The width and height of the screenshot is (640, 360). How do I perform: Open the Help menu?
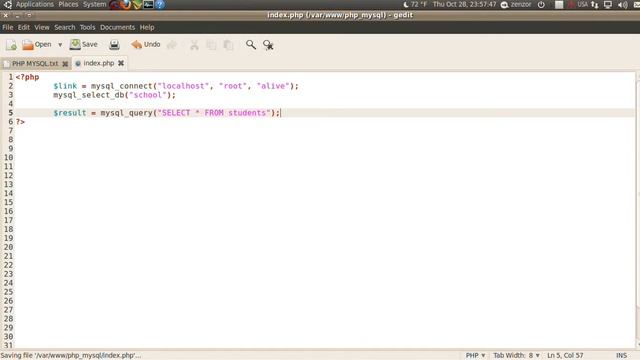(x=147, y=27)
